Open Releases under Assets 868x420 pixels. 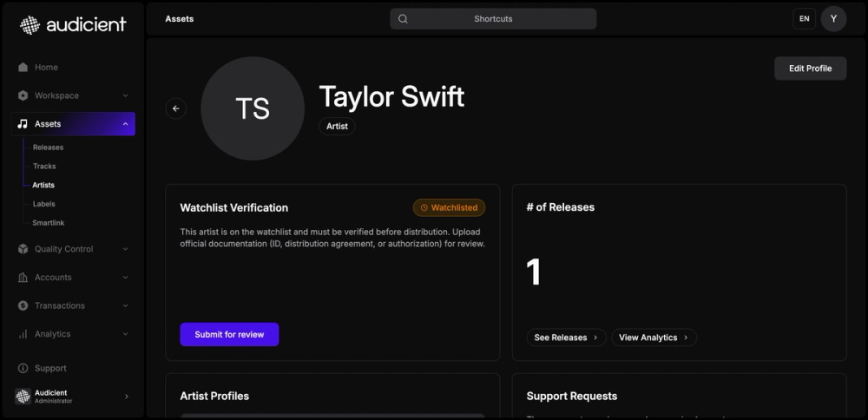coord(48,148)
